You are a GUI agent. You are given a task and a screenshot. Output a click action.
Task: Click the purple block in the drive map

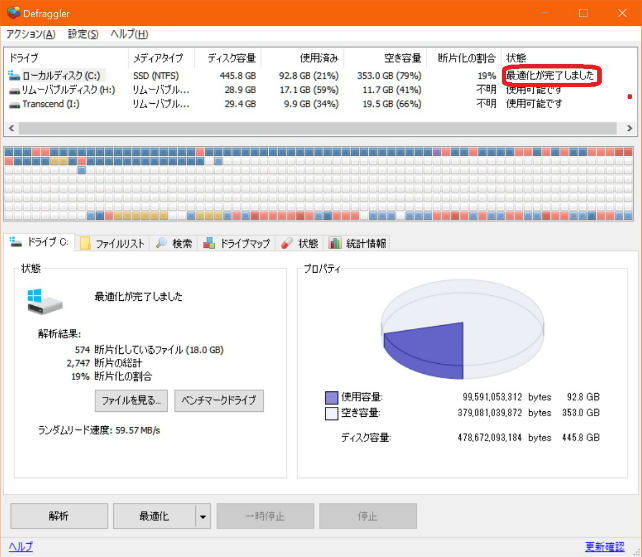436,152
